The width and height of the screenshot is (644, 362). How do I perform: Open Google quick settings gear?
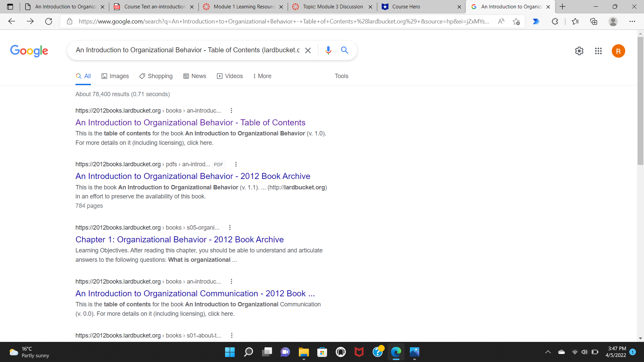click(579, 51)
